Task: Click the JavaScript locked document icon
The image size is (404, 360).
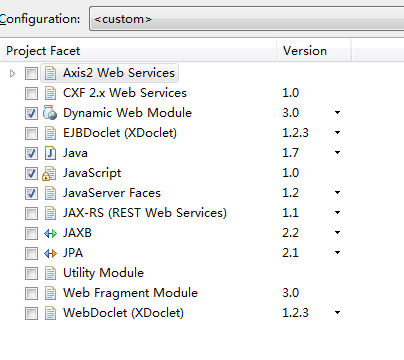Action: point(49,173)
